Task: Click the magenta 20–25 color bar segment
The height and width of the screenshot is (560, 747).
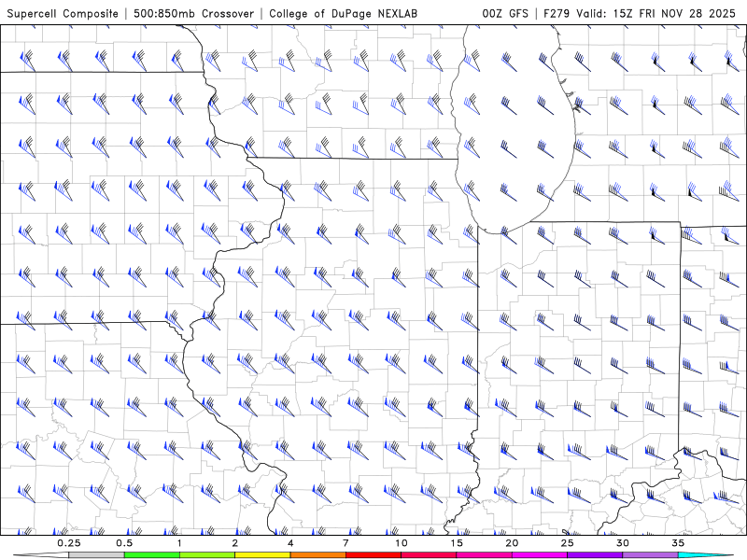Action: [x=540, y=555]
